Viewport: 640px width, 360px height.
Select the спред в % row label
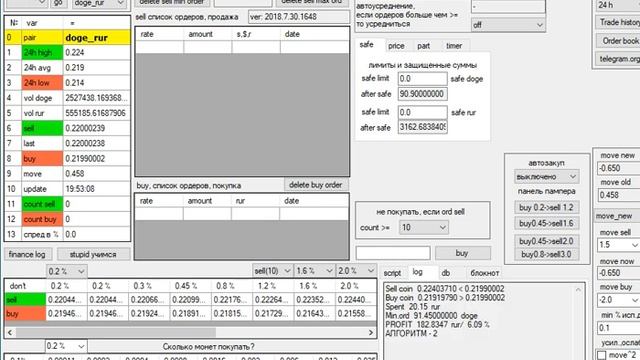coord(42,234)
